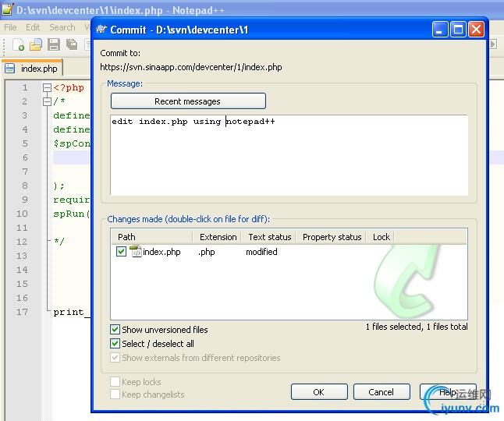Toggle Select / deselect all checkbox
Image resolution: width=504 pixels, height=421 pixels.
[x=115, y=343]
